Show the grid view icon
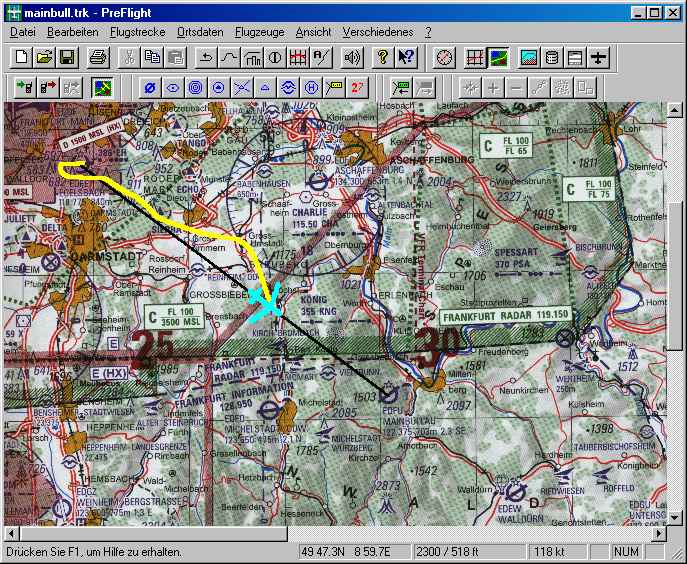Image resolution: width=687 pixels, height=564 pixels. tap(475, 57)
